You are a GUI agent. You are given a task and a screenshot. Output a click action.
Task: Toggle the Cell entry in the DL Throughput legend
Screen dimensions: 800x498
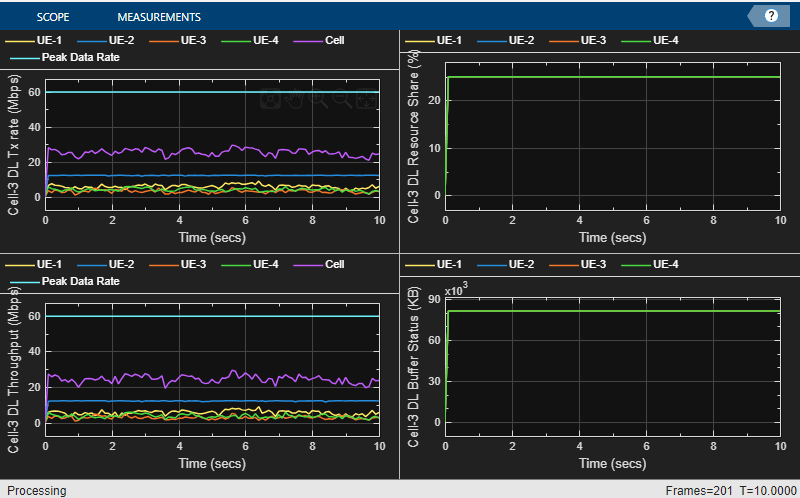334,264
